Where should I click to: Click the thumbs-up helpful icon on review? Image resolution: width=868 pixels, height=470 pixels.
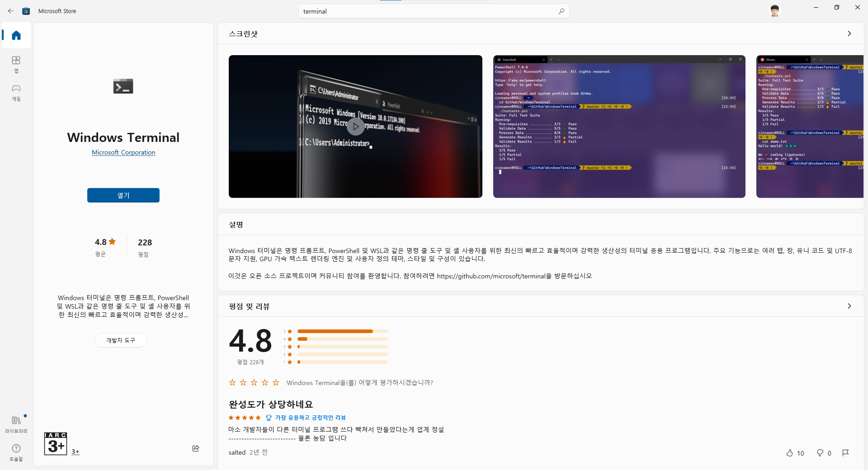(790, 453)
